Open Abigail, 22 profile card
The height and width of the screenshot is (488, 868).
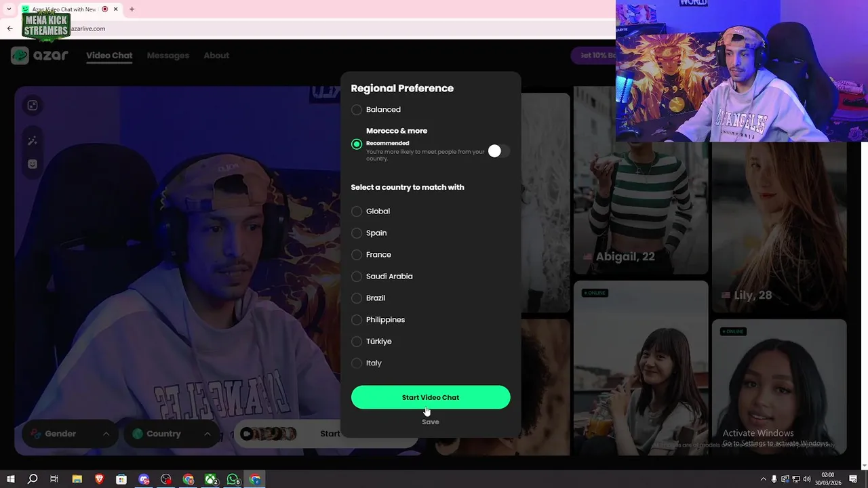coord(641,180)
